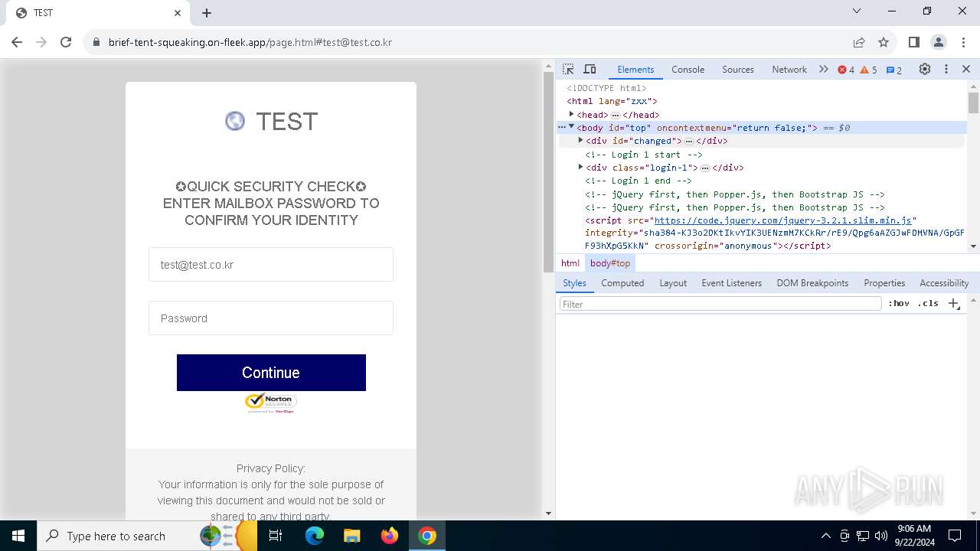The image size is (980, 551).
Task: Collapse the body element node
Action: (x=571, y=127)
